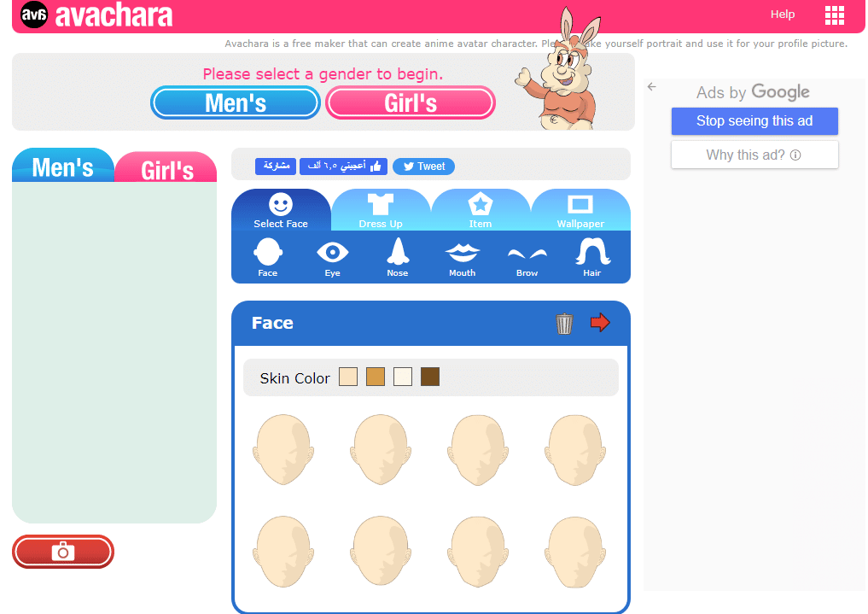This screenshot has width=868, height=614.
Task: Select the fourth face shape in bottom row
Action: [575, 552]
